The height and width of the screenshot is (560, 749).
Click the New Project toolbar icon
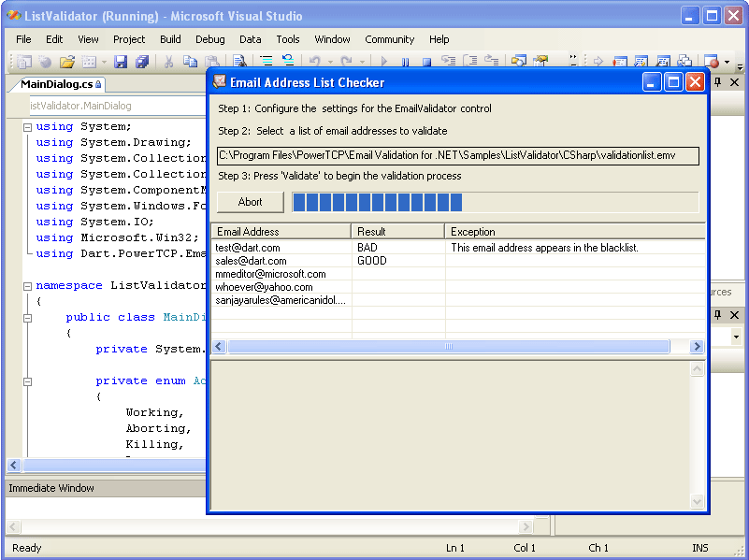coord(24,61)
